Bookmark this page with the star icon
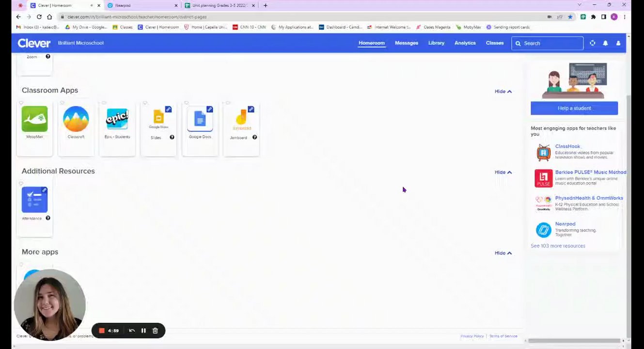 pyautogui.click(x=570, y=16)
